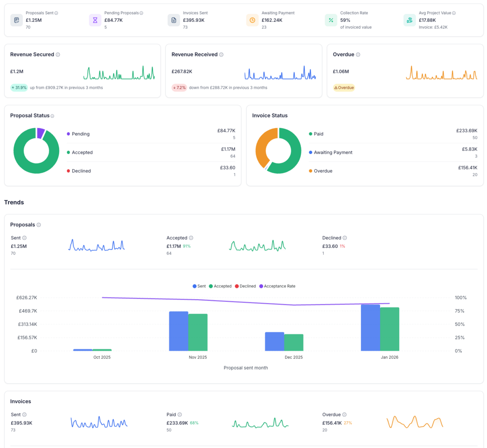Click the green Accepted bar for Nov 2025
Screen dimensions: 487x448
click(198, 332)
